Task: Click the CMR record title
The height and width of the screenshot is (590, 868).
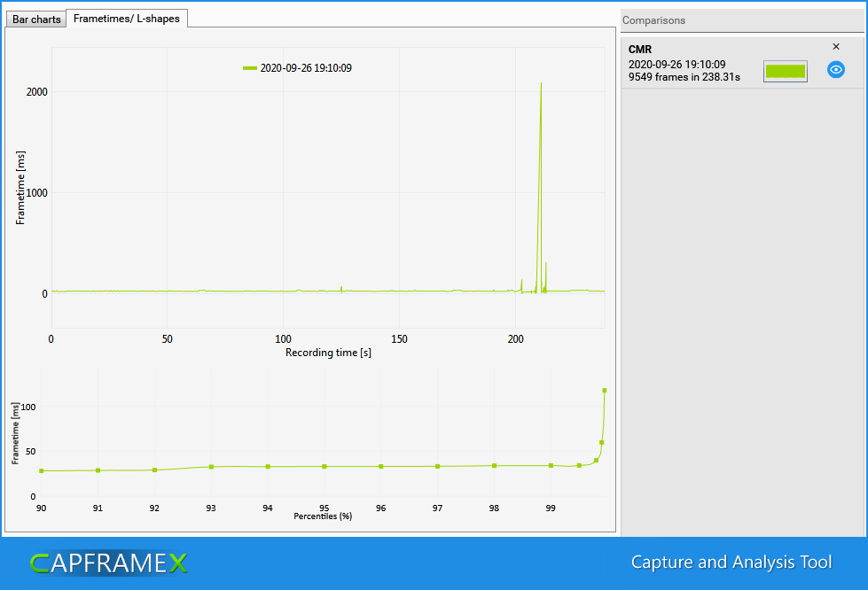Action: (640, 50)
